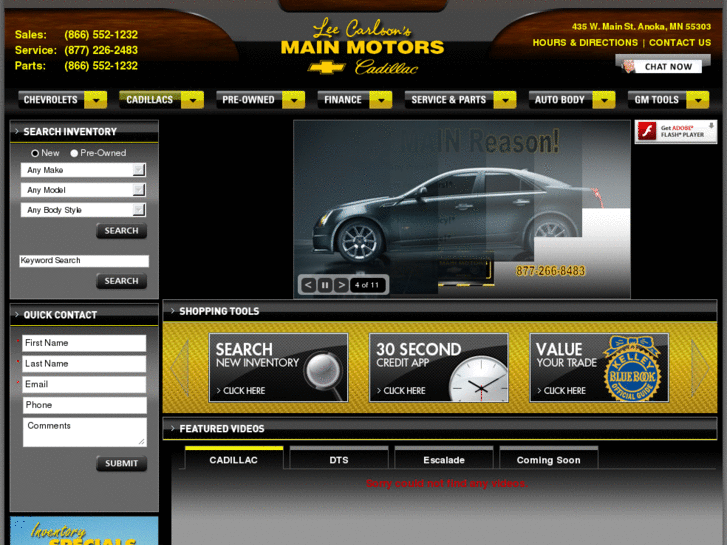The width and height of the screenshot is (727, 545).
Task: Open the Pre-Owned nav menu
Action: (x=249, y=100)
